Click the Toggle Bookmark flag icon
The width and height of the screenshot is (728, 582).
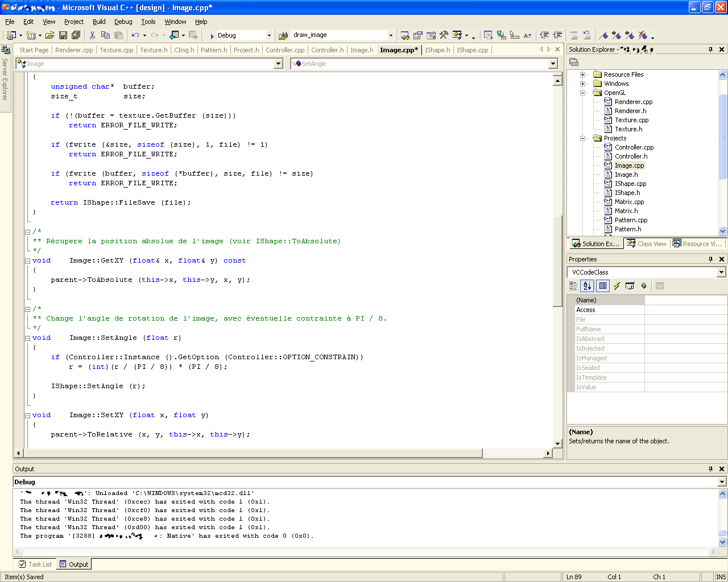pyautogui.click(x=603, y=35)
